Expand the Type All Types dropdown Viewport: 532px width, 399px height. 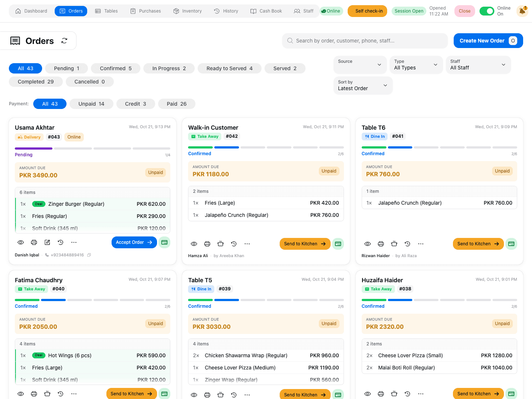pyautogui.click(x=416, y=65)
